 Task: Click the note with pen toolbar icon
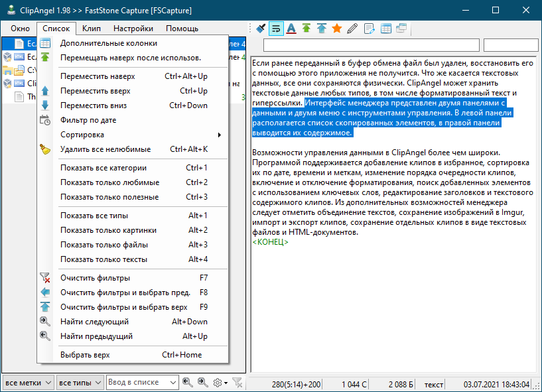(x=369, y=29)
